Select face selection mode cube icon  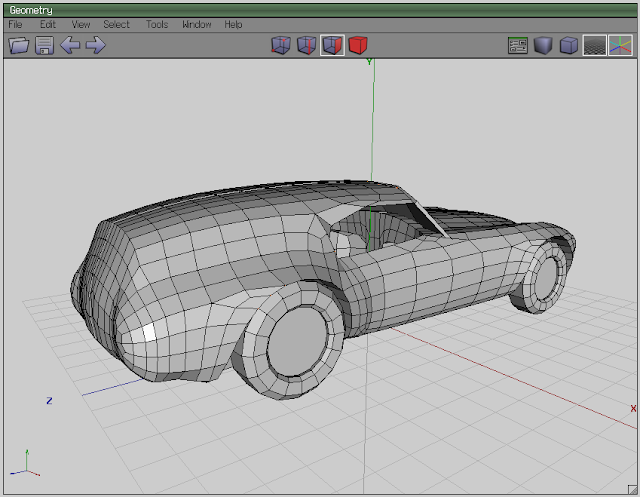coord(332,45)
